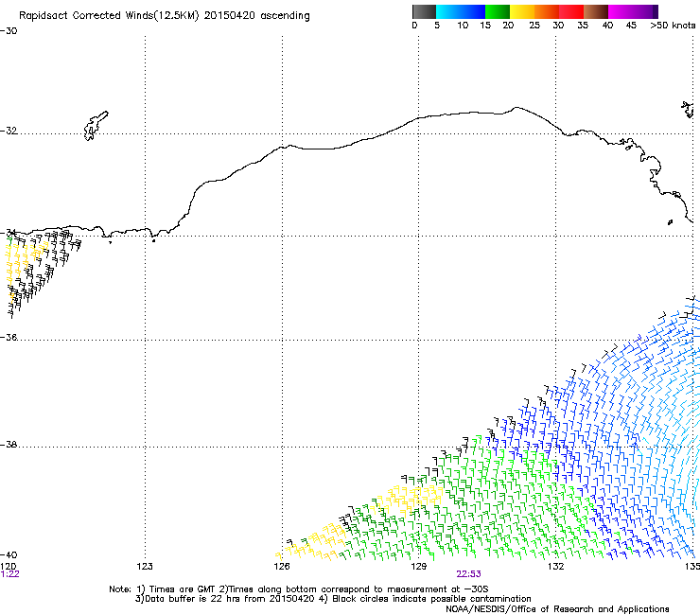Click the small island outline near 122E, 32S
This screenshot has height=615, width=700.
pyautogui.click(x=96, y=126)
